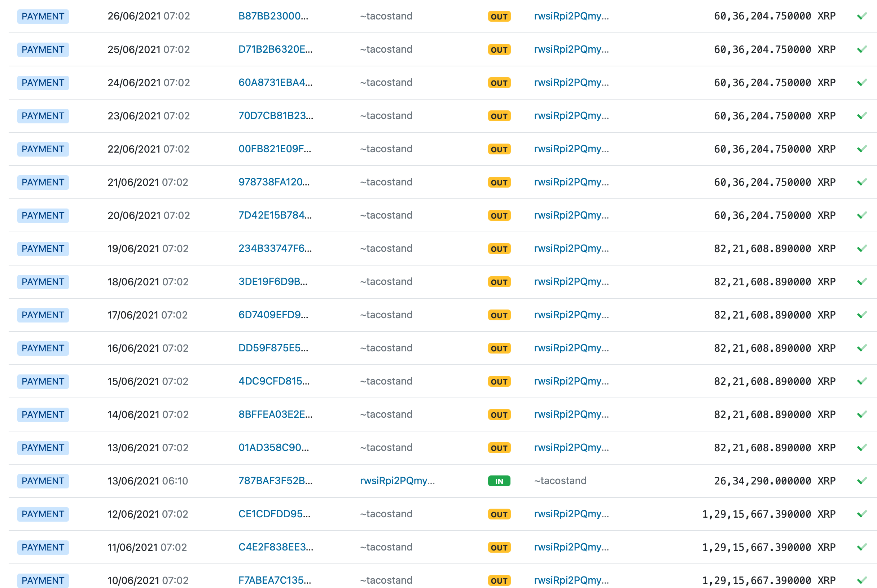The width and height of the screenshot is (877, 588).
Task: Open transaction hash 7D42E15B784...
Action: [x=275, y=215]
